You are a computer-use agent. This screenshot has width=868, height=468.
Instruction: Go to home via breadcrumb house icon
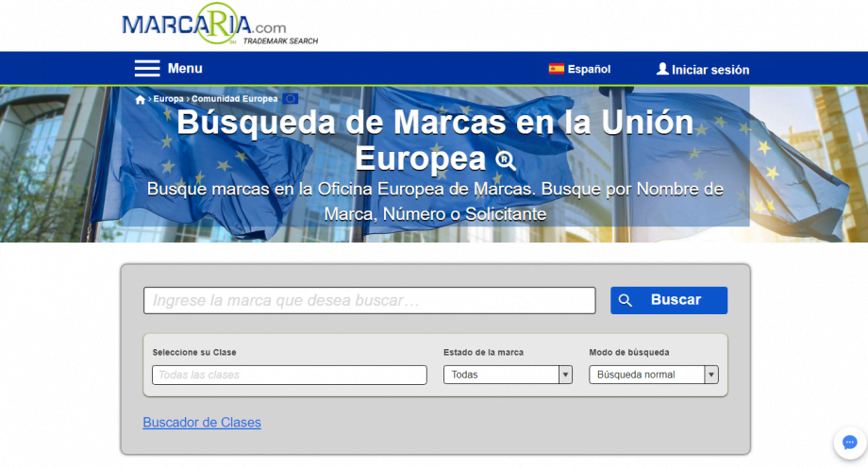pyautogui.click(x=141, y=99)
